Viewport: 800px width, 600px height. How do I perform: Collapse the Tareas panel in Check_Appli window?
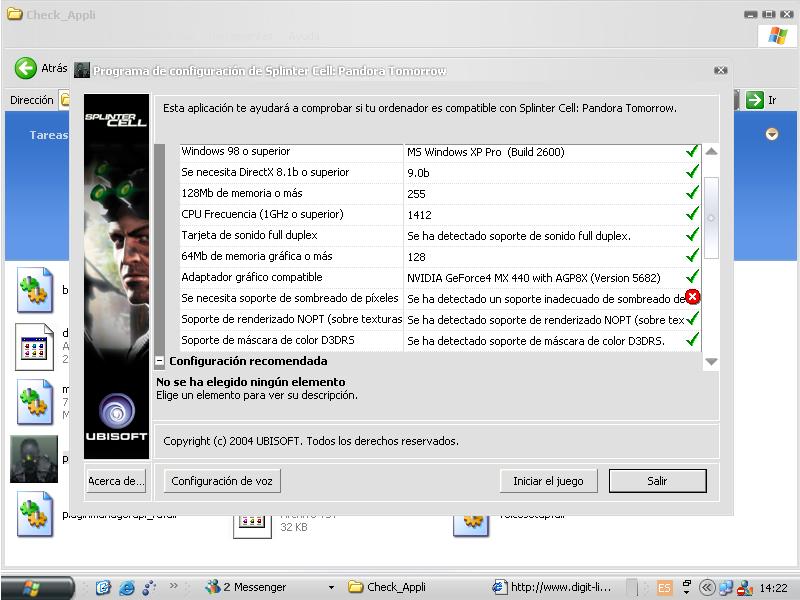(x=772, y=134)
